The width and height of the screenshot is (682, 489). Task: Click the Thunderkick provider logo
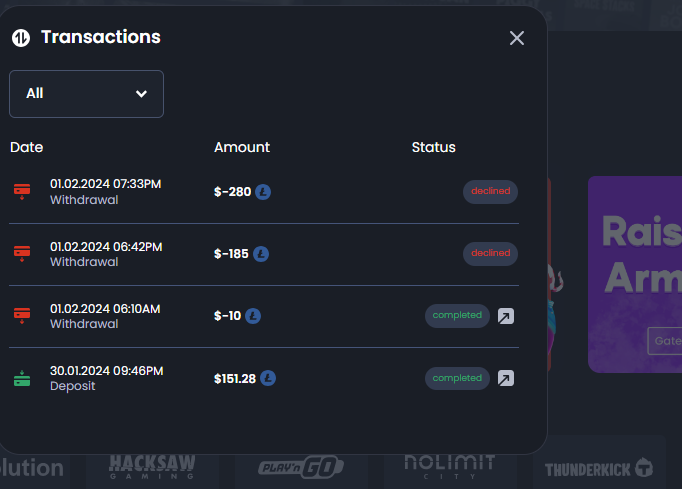tap(598, 467)
